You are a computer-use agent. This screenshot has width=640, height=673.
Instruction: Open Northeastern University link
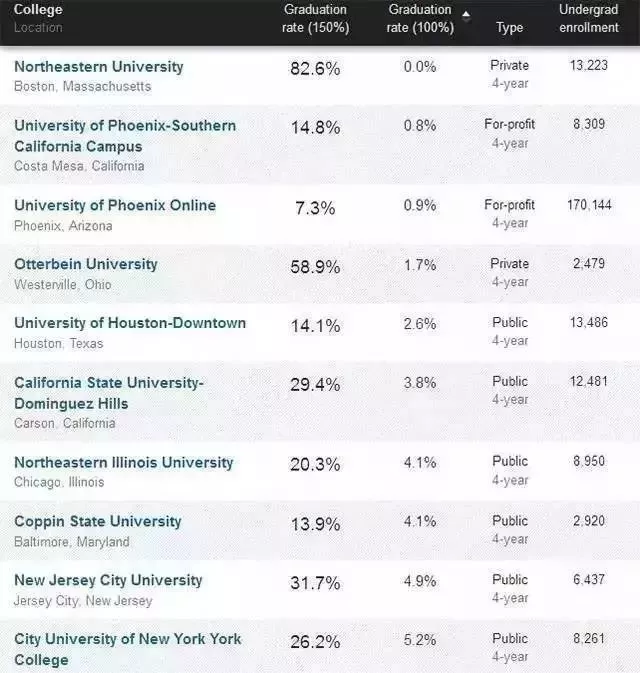point(99,67)
